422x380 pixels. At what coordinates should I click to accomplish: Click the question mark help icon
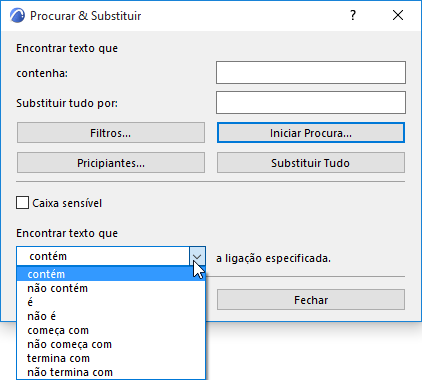353,15
